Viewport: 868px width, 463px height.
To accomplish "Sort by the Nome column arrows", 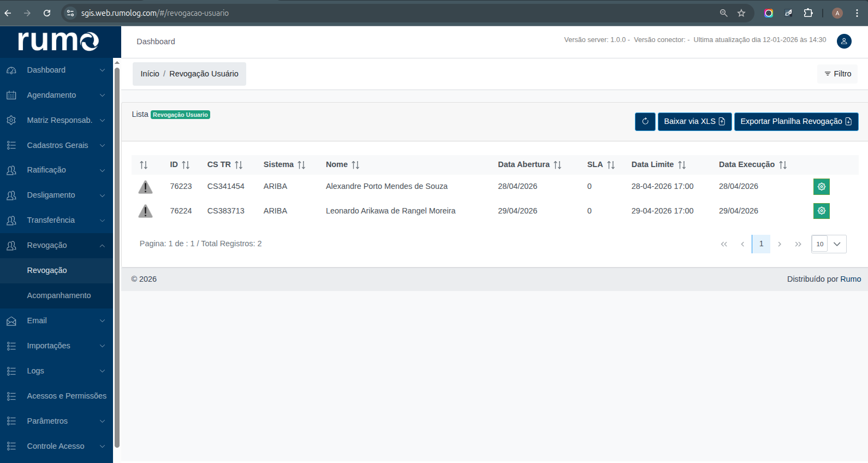I will point(355,165).
